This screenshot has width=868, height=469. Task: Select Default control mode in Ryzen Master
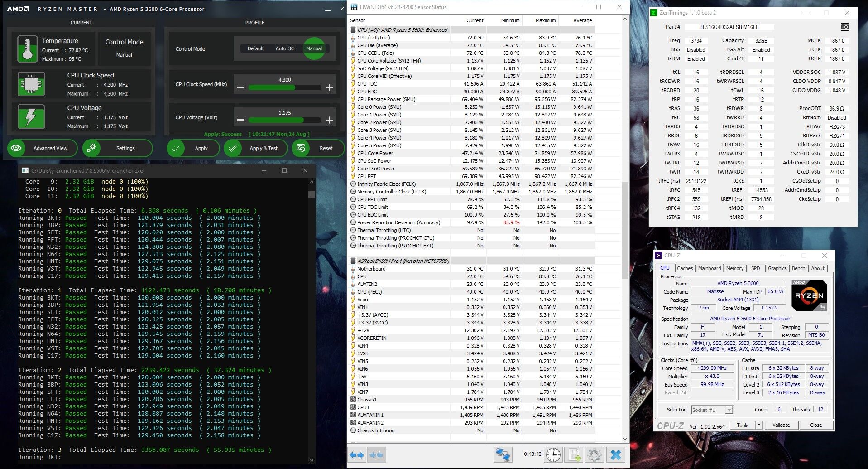tap(255, 48)
